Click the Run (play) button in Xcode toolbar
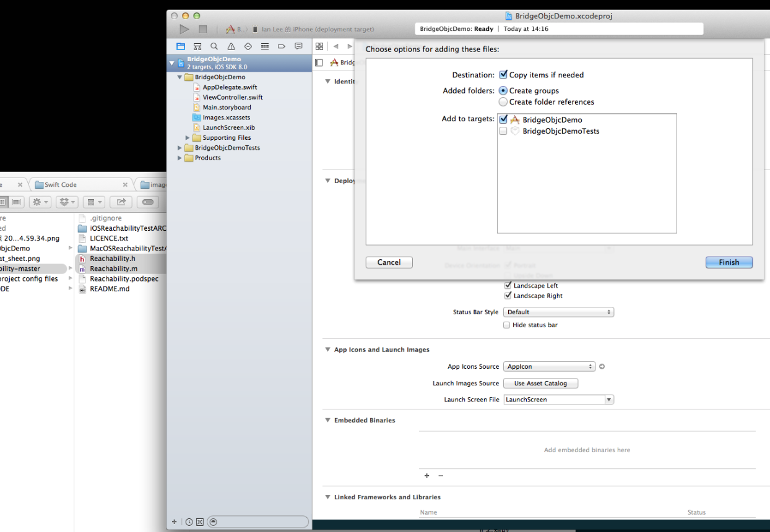The image size is (770, 532). [x=184, y=29]
